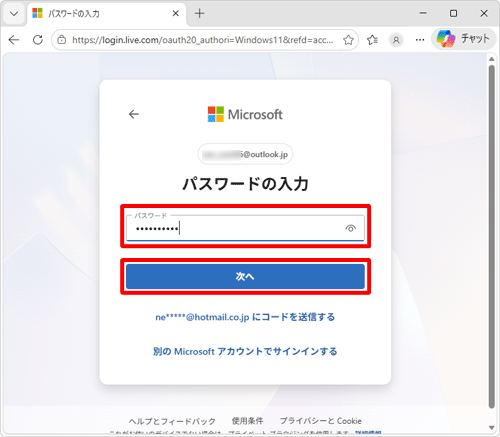Send code to ne*****@hotmail.co.jp link

click(x=245, y=317)
